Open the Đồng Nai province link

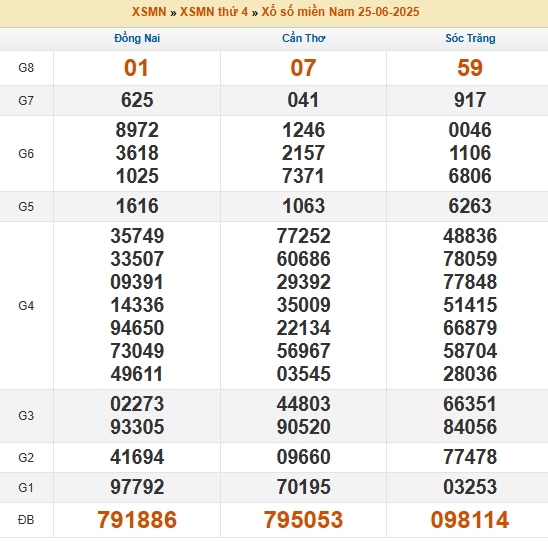point(137,38)
